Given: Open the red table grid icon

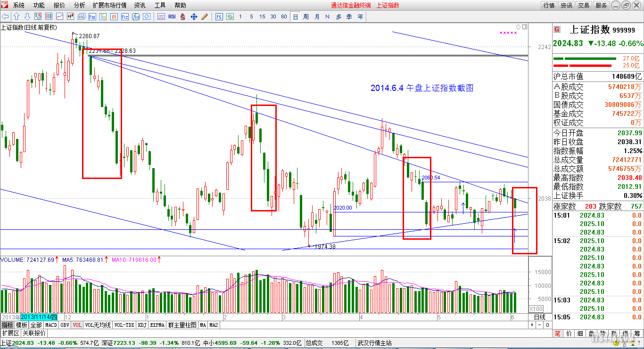Looking at the screenshot, I should pos(49,16).
